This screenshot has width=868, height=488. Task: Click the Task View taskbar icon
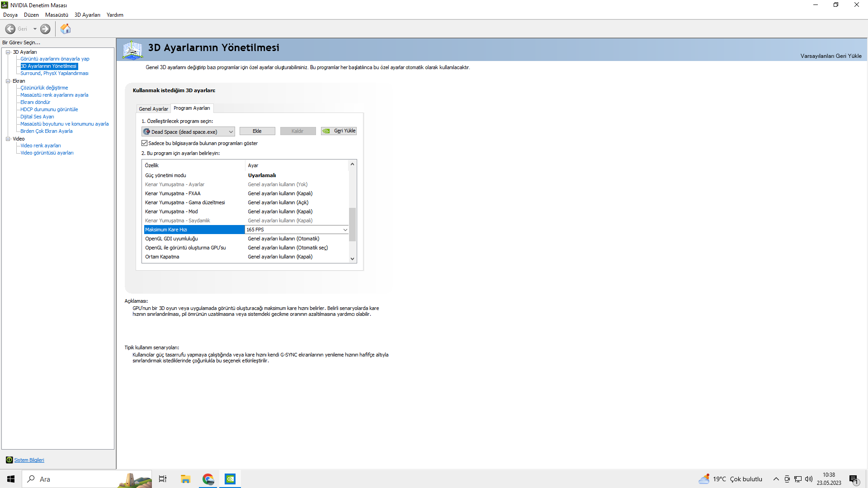tap(163, 479)
